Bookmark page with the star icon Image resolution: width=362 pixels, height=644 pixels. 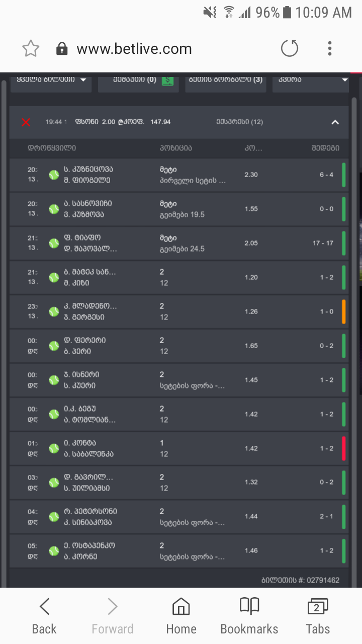pyautogui.click(x=31, y=49)
